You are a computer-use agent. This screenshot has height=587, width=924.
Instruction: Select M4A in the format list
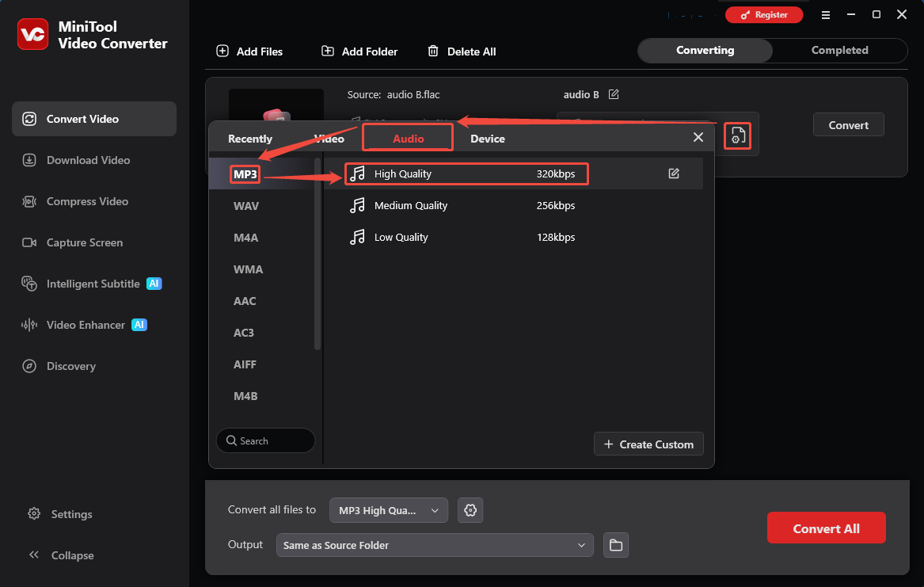click(x=245, y=238)
